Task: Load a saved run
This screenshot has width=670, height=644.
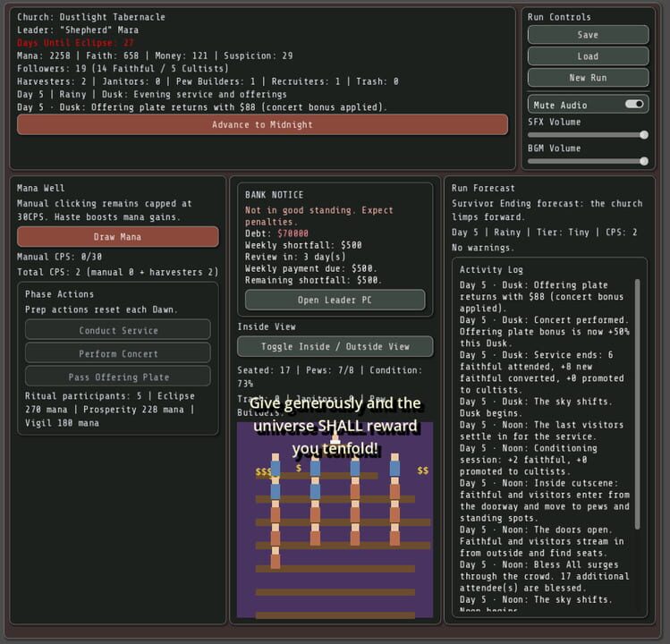Action: coord(588,56)
